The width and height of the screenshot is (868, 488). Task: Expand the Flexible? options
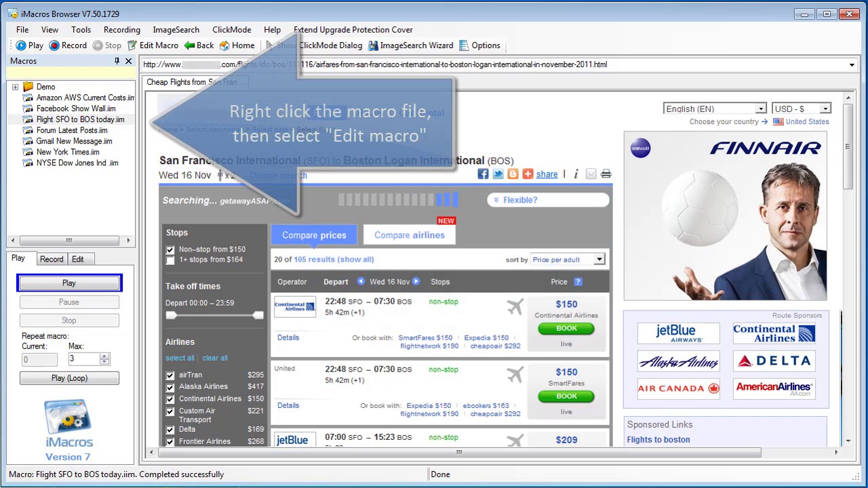[x=548, y=200]
